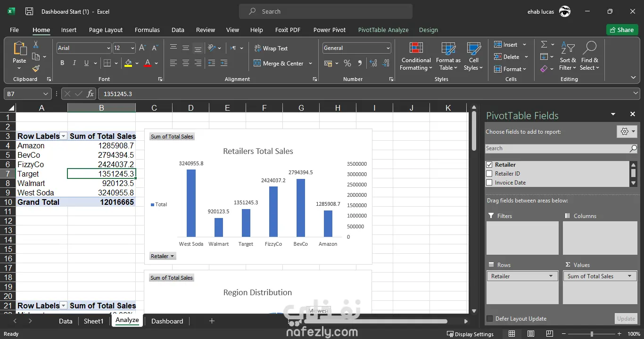Open the PivotTable Analyze ribbon tab
The height and width of the screenshot is (339, 644).
[383, 30]
